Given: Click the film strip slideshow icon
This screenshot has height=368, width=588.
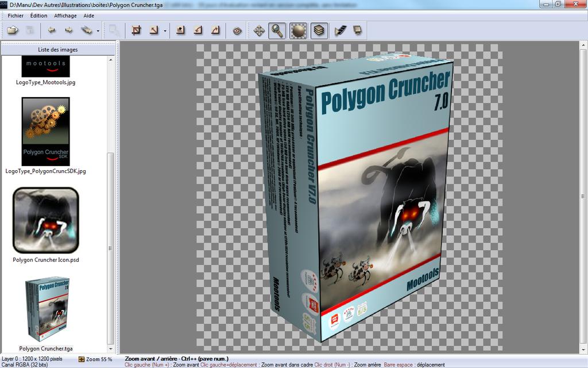Looking at the screenshot, I should [x=340, y=30].
